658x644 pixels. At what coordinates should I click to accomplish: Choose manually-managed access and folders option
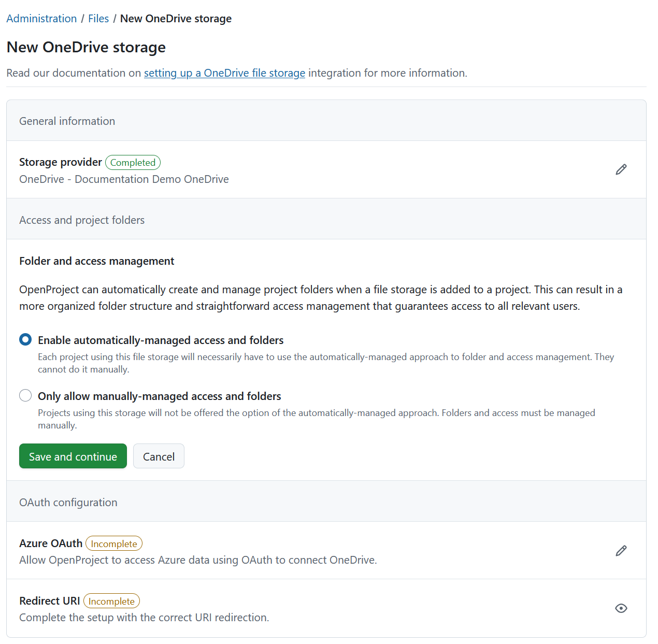25,395
